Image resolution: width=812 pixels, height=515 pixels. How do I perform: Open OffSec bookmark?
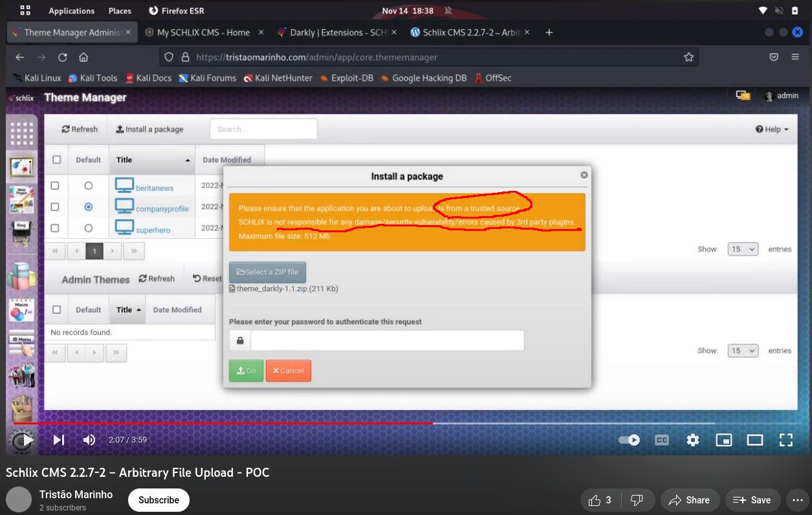[492, 78]
